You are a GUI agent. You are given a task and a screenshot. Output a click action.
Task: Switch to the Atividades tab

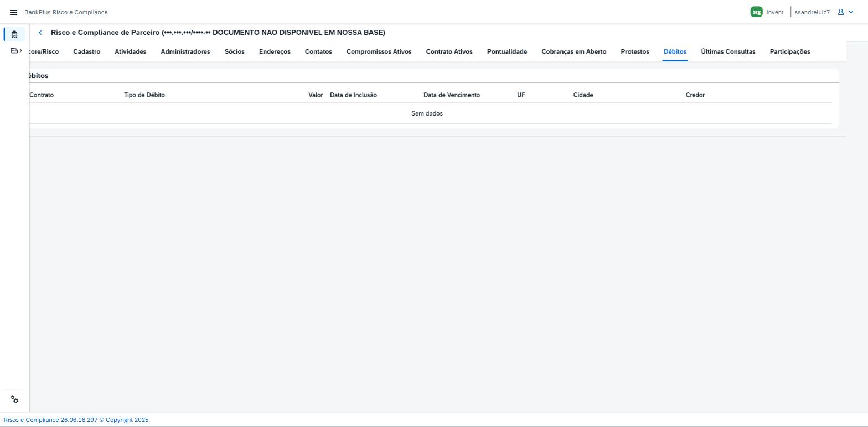pos(131,51)
